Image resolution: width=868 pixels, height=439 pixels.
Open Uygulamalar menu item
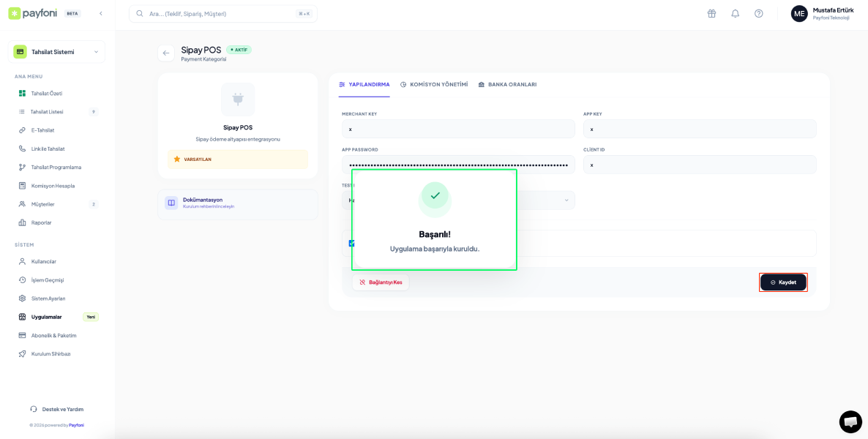[x=46, y=317]
